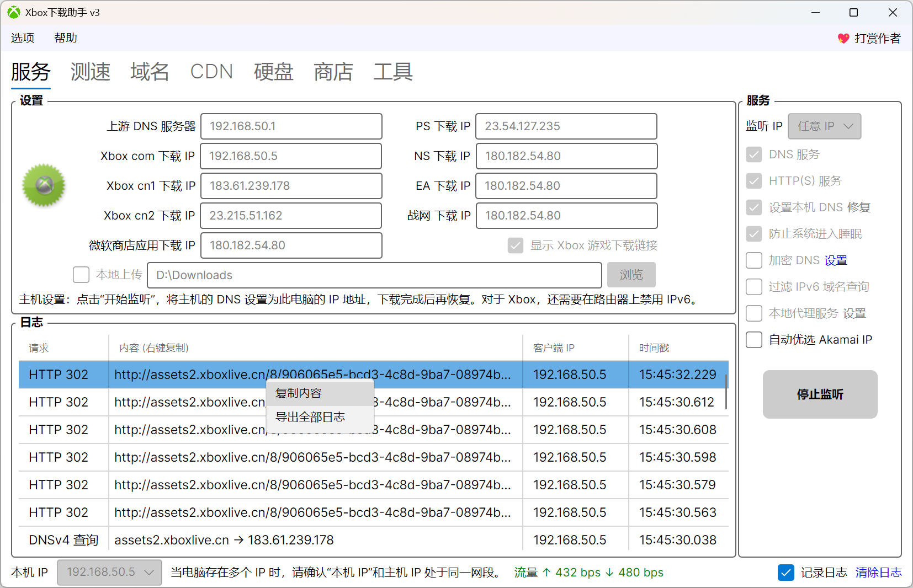
Task: Click the Xbox com 下载 IP field
Action: click(x=291, y=156)
